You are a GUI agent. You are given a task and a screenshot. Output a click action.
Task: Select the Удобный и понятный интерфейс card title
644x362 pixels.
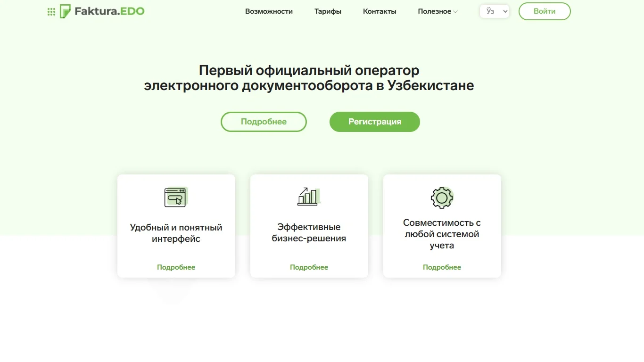176,233
